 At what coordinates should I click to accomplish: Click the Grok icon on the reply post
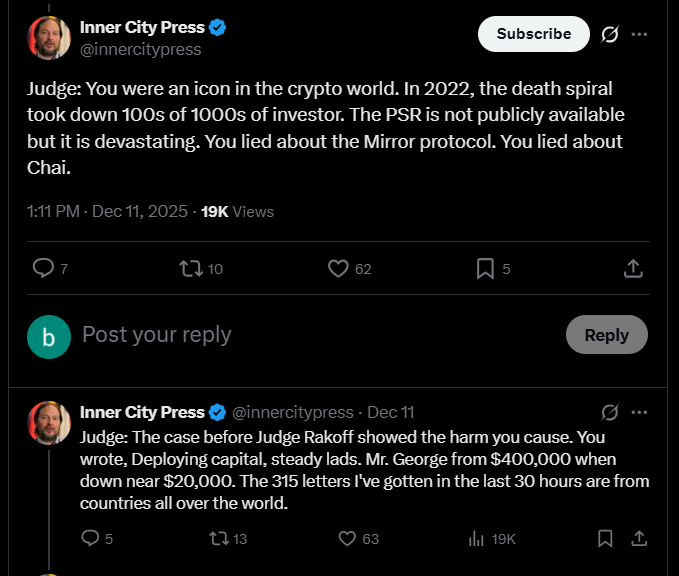point(609,412)
